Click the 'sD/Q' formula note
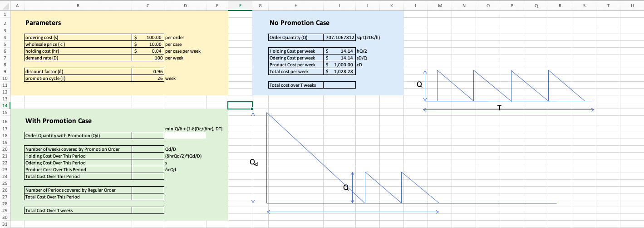 point(362,58)
